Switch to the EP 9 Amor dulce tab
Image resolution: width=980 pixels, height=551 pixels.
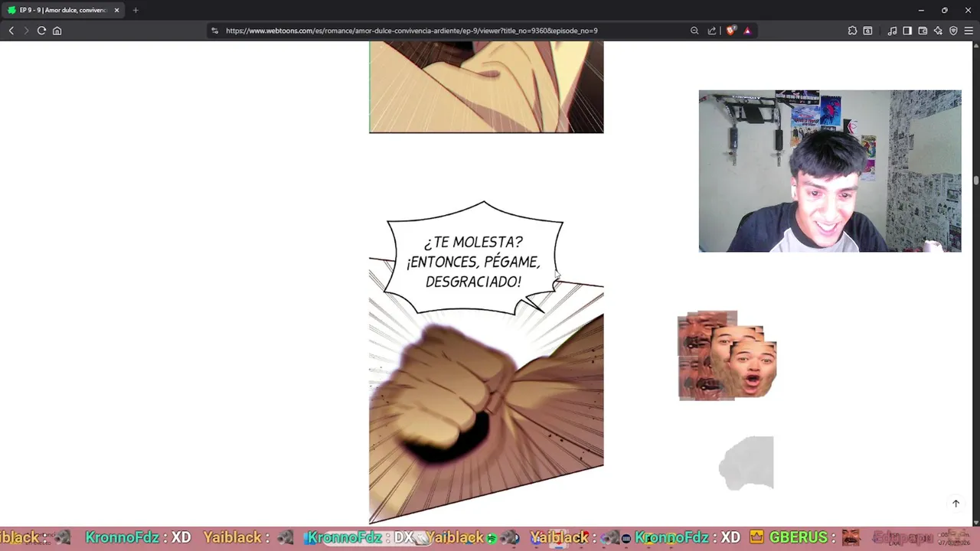click(x=63, y=10)
